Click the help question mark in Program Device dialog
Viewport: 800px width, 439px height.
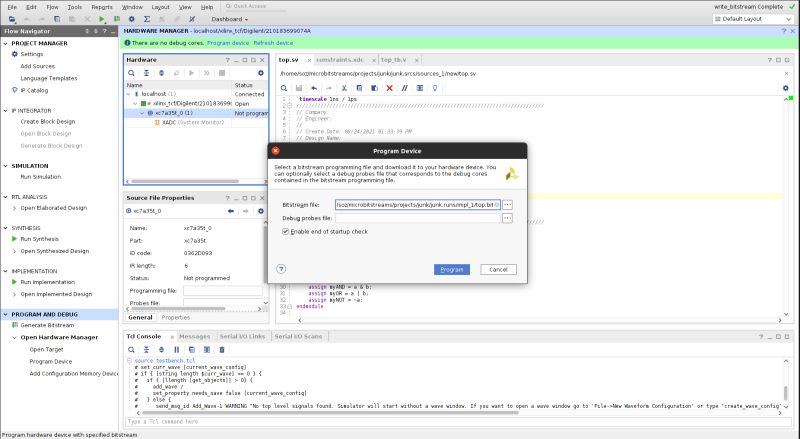[x=281, y=269]
